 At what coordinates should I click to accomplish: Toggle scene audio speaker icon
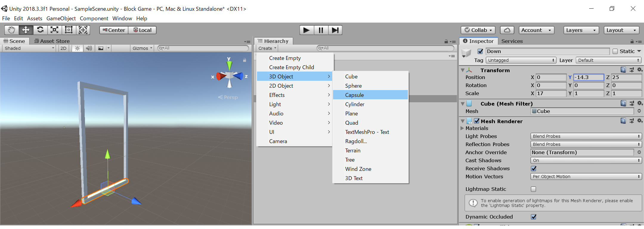pyautogui.click(x=89, y=48)
